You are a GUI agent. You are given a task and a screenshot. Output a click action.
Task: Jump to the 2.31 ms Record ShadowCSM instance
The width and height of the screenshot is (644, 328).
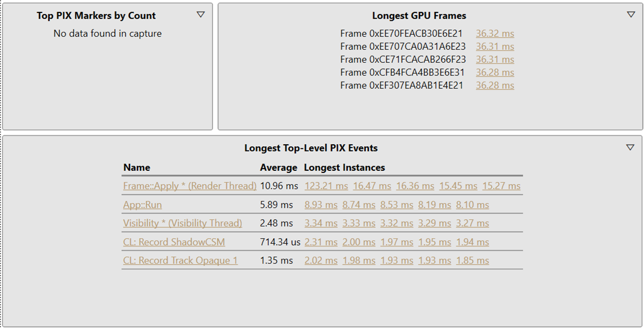point(321,242)
